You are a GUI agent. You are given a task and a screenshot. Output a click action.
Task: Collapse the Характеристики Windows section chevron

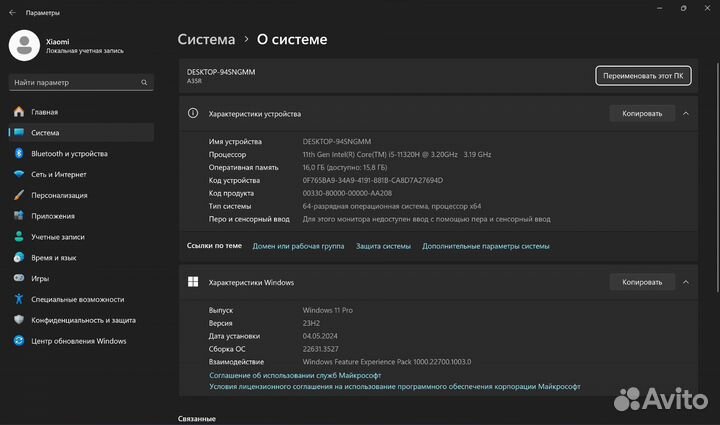pyautogui.click(x=686, y=282)
